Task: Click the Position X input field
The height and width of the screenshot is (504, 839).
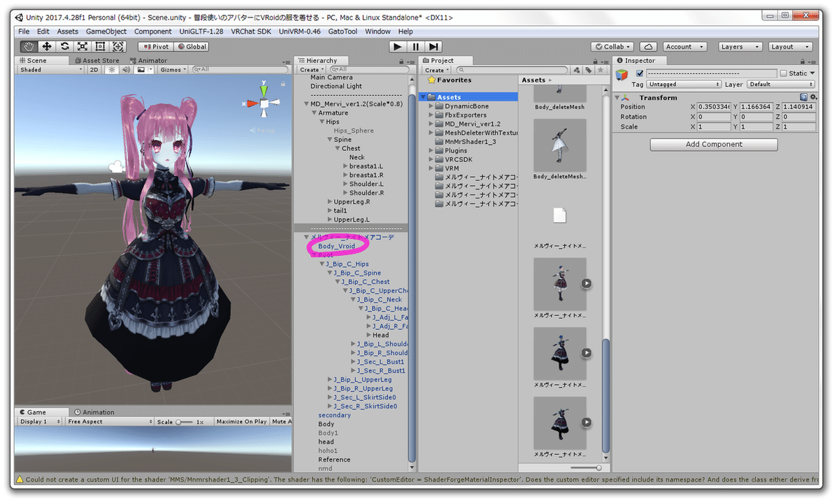Action: [713, 107]
